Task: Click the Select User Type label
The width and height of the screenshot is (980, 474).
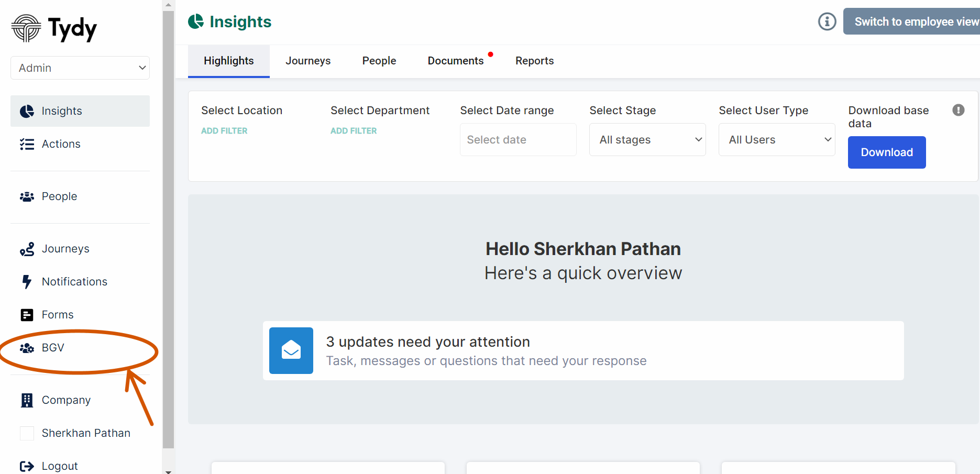Action: tap(764, 111)
